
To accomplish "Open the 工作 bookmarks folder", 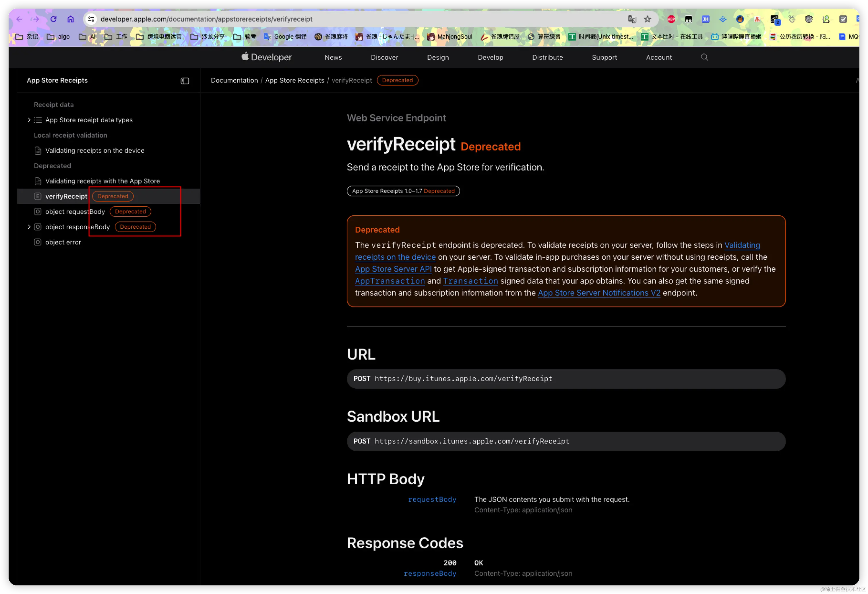I will tap(116, 37).
